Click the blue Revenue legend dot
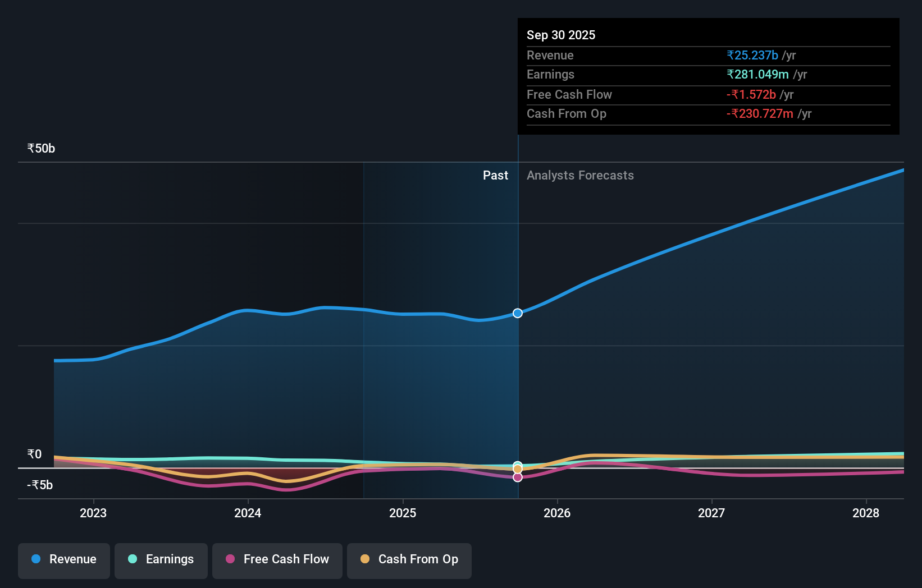This screenshot has height=588, width=922. (x=37, y=559)
